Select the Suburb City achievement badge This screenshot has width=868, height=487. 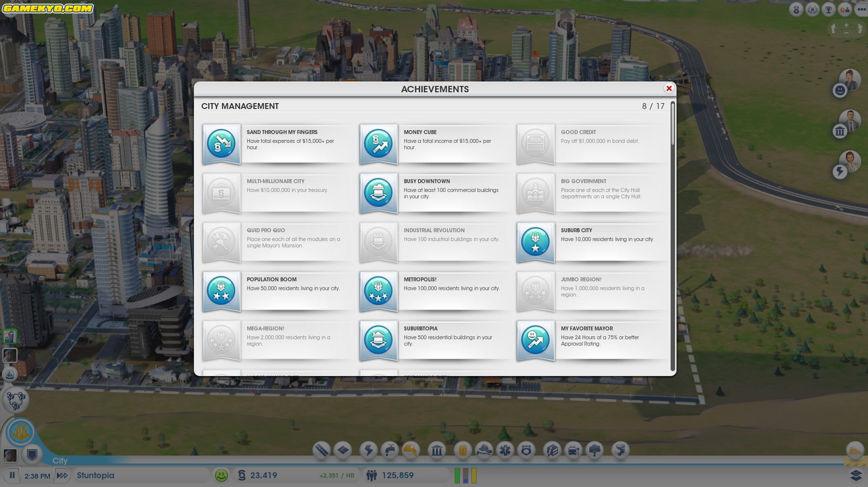535,242
